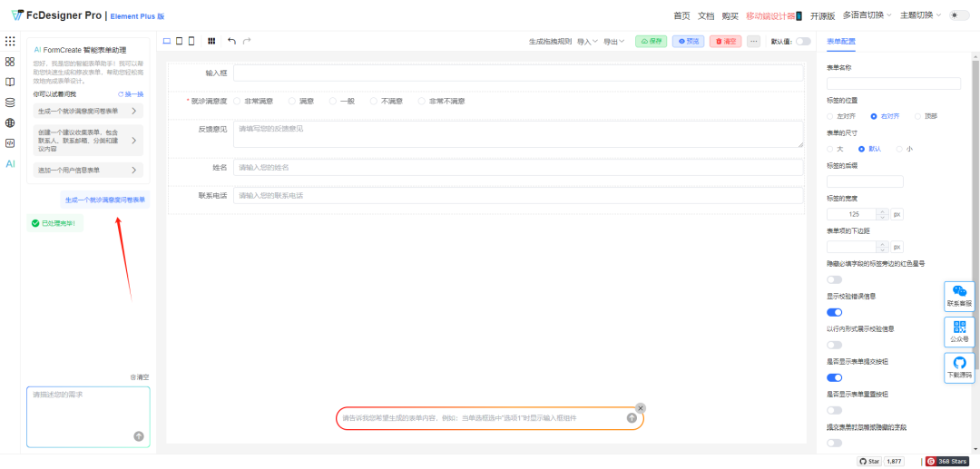The height and width of the screenshot is (469, 980).
Task: Undo the last designer action
Action: click(232, 41)
